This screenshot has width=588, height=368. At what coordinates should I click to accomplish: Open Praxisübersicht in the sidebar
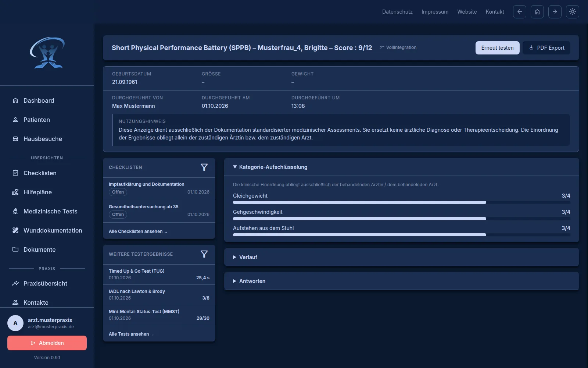click(47, 283)
